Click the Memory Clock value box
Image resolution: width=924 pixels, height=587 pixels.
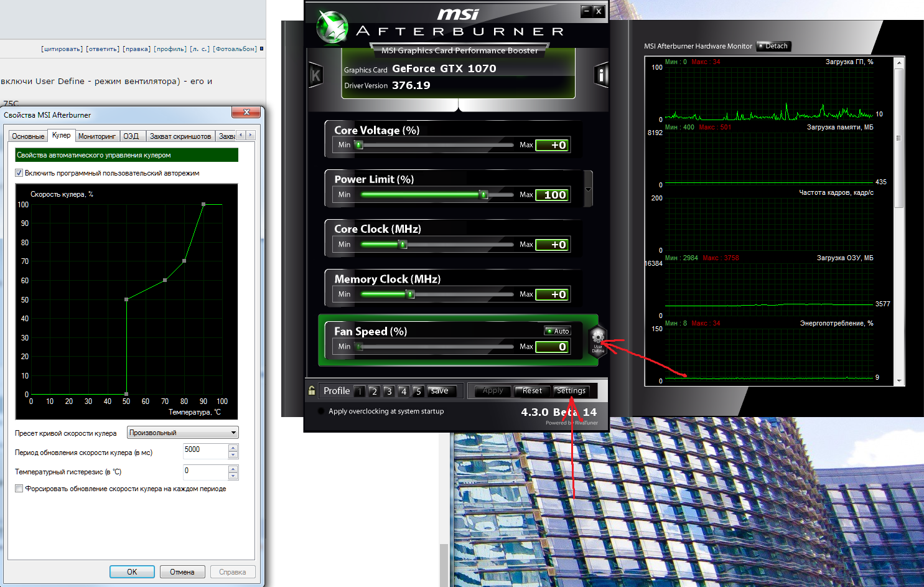pyautogui.click(x=553, y=294)
